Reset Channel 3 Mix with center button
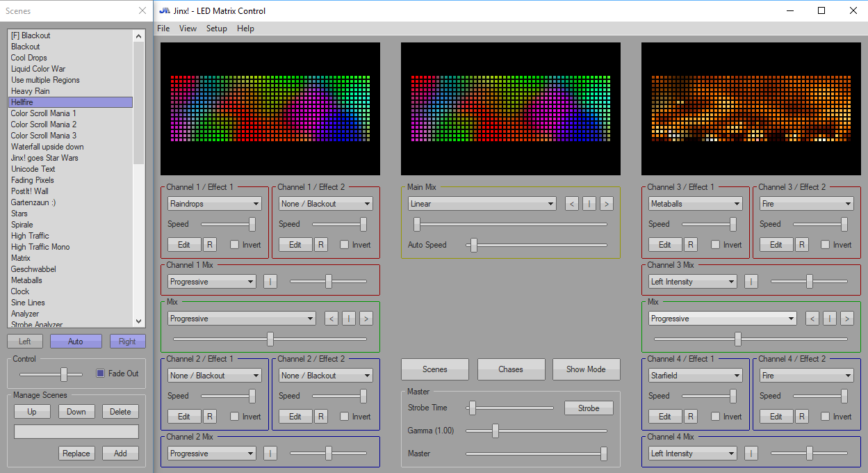 click(x=751, y=282)
